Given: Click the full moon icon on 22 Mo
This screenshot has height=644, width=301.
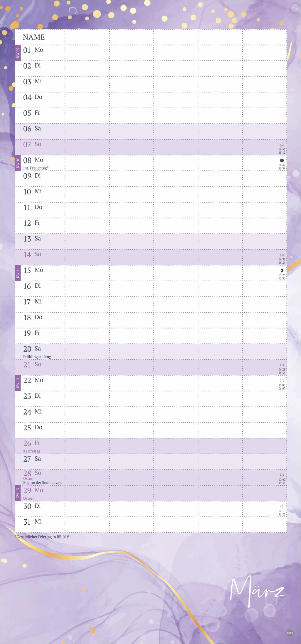Looking at the screenshot, I should point(282,381).
